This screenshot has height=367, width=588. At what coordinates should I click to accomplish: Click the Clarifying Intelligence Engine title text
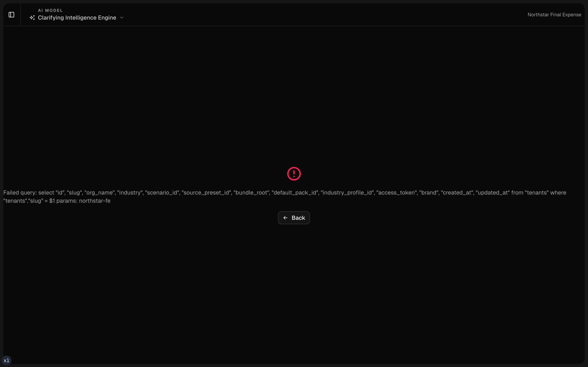[x=77, y=18]
